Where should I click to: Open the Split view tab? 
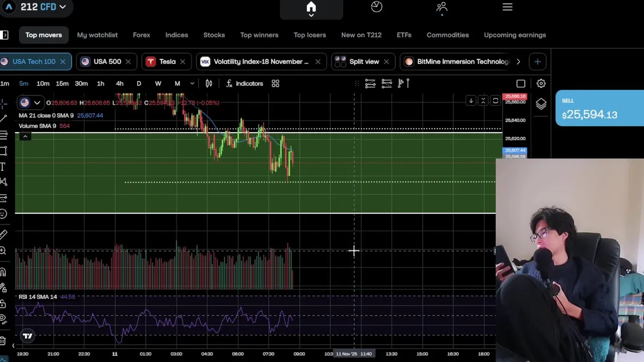coord(364,61)
